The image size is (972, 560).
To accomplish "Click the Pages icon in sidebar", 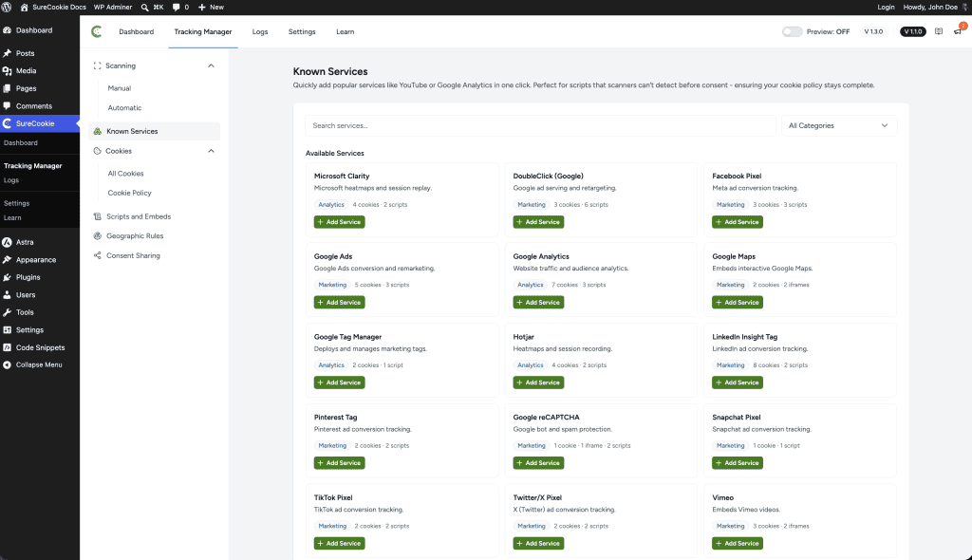I will coord(8,88).
